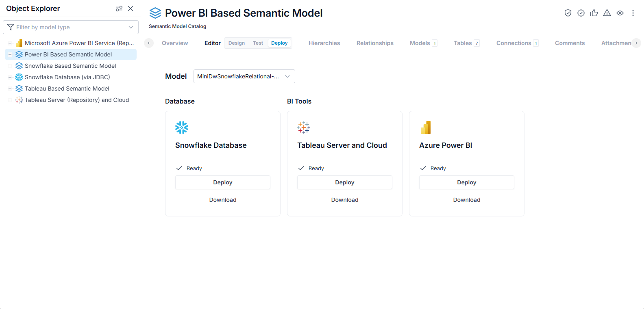Viewport: 644px width, 309px height.
Task: Deploy to Tableau Server and Cloud
Action: 345,182
